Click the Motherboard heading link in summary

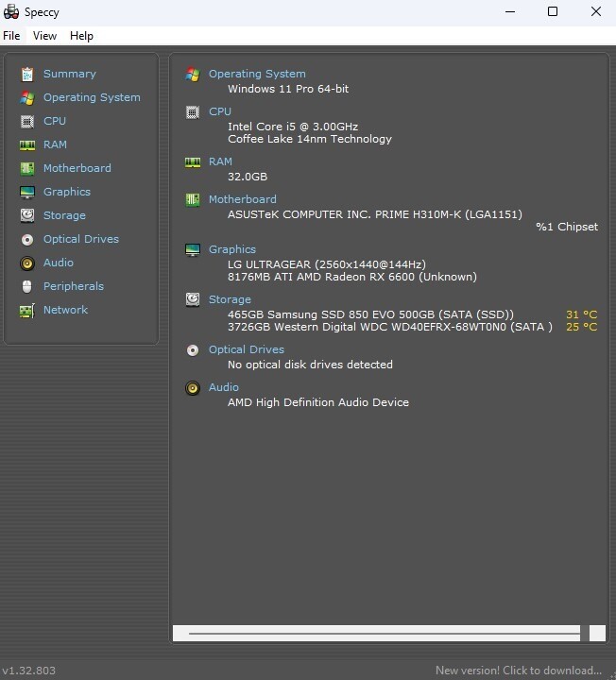(243, 199)
